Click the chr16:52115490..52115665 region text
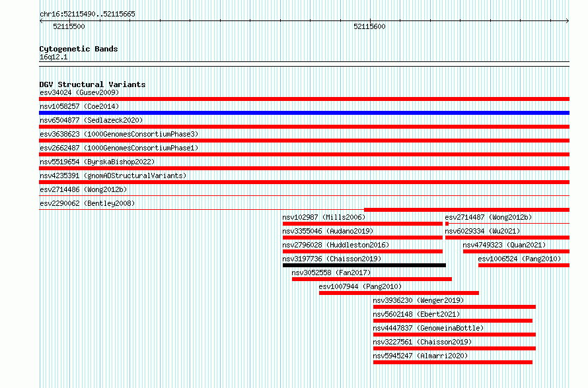 tap(87, 15)
